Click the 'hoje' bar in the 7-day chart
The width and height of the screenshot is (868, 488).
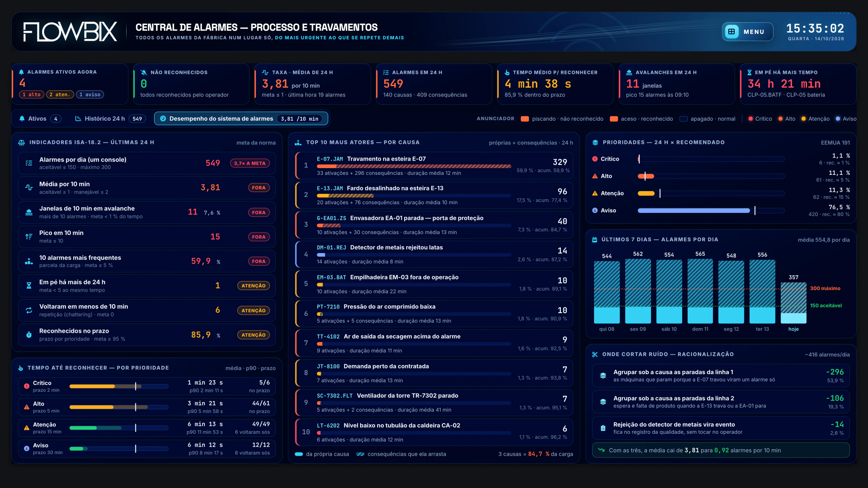[793, 303]
